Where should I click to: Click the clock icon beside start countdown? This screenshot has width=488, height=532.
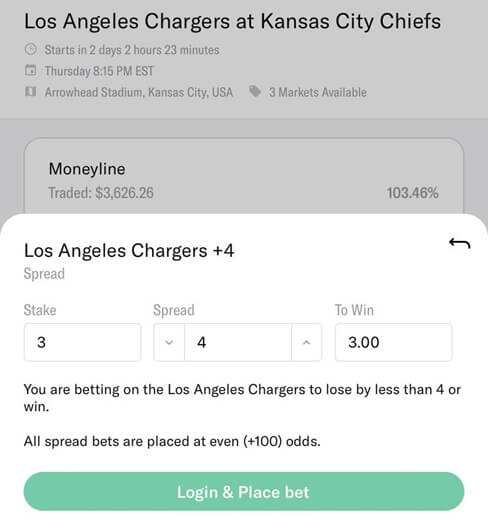point(31,50)
